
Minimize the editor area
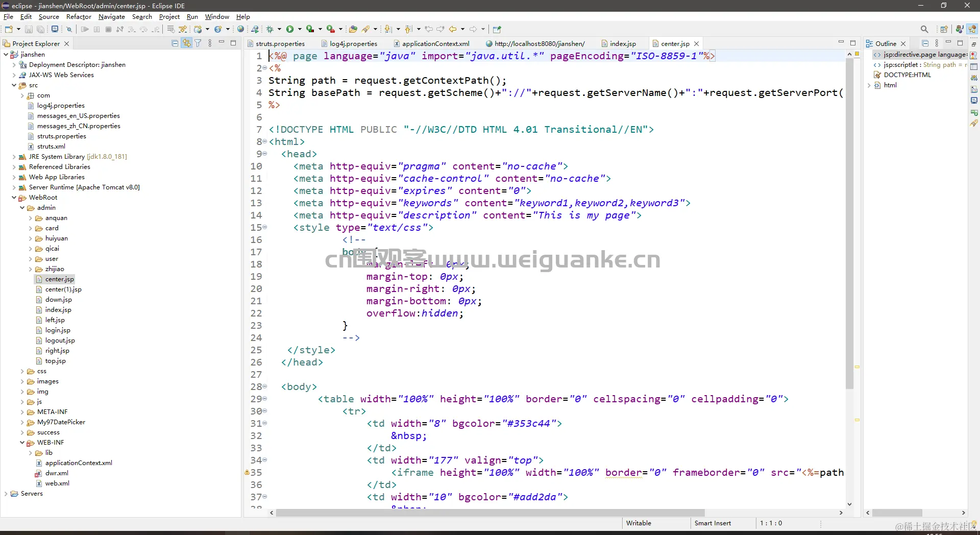click(841, 42)
